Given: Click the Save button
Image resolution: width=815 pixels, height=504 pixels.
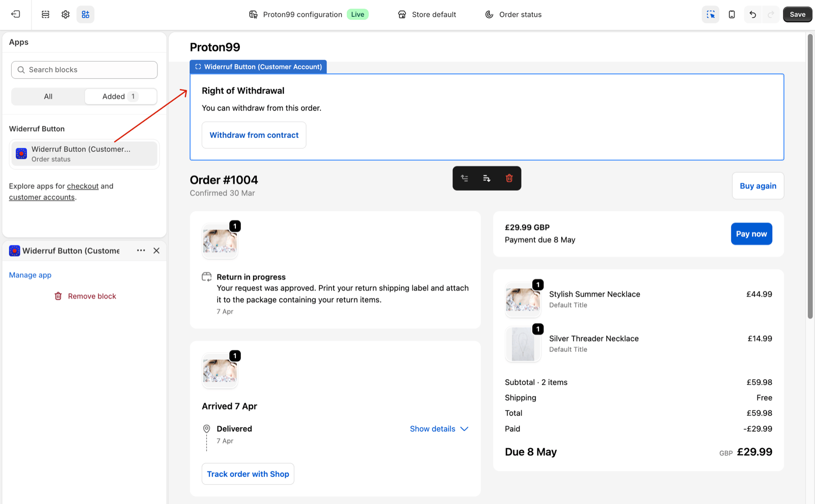Looking at the screenshot, I should (797, 14).
